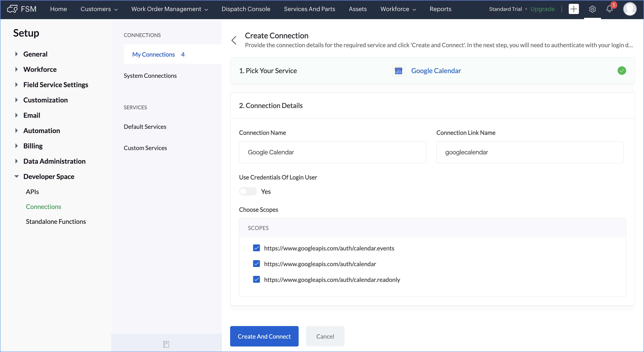
Task: Uncheck the calendar.events scope checkbox
Action: pos(256,248)
